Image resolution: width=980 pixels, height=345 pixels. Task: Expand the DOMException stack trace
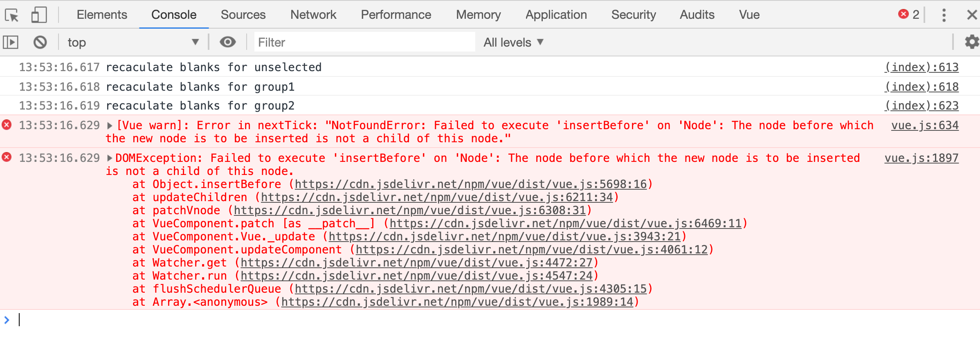[x=110, y=158]
